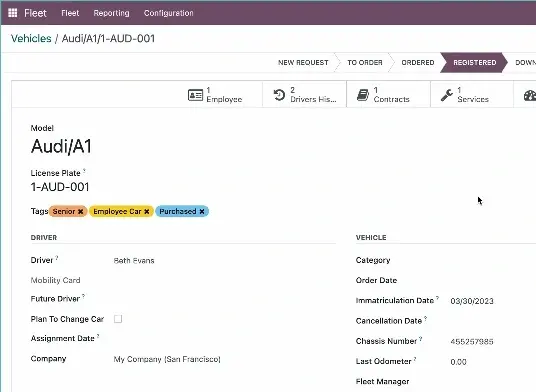
Task: Set status to To Order
Action: 365,63
